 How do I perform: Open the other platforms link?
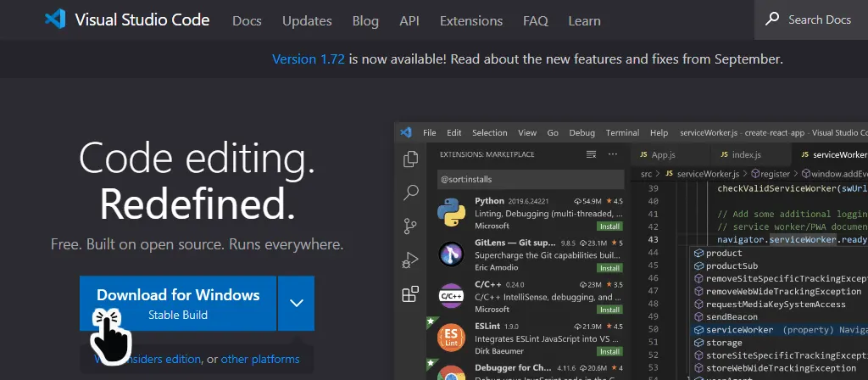pyautogui.click(x=260, y=359)
